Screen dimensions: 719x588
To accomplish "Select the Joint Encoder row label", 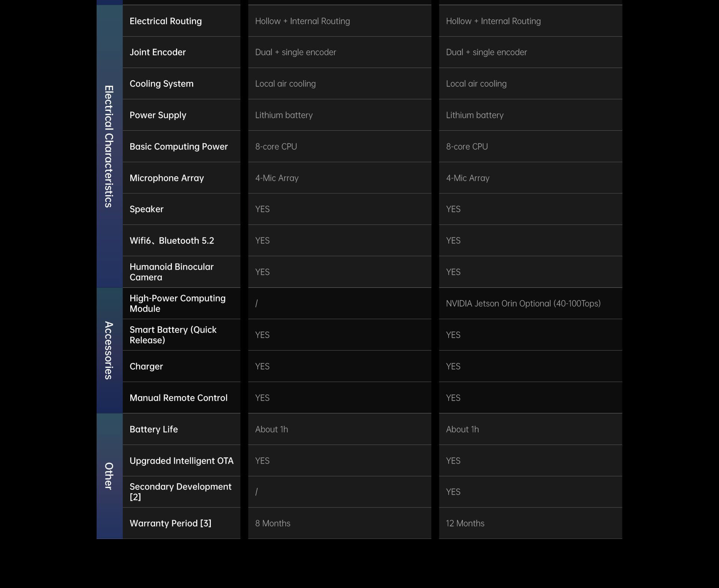I will tap(158, 52).
